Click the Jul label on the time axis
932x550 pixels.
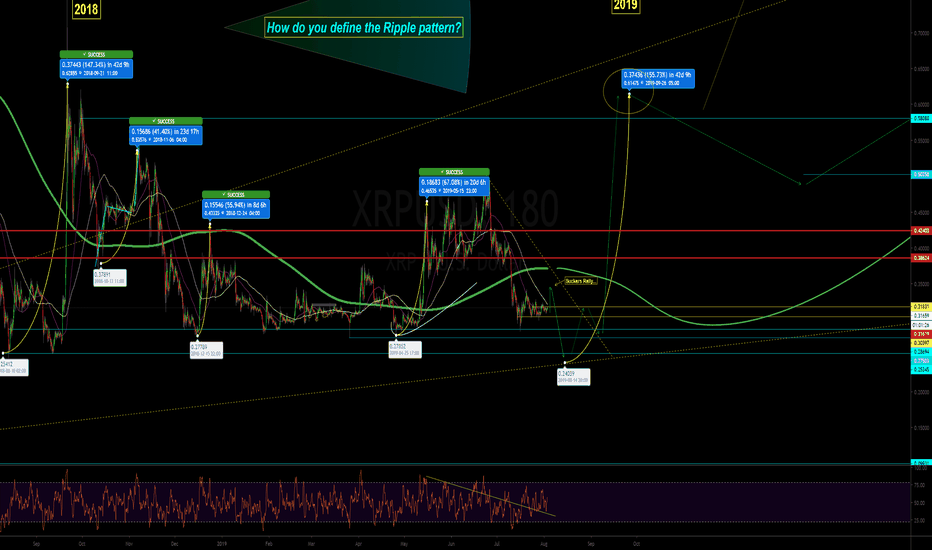(x=497, y=543)
